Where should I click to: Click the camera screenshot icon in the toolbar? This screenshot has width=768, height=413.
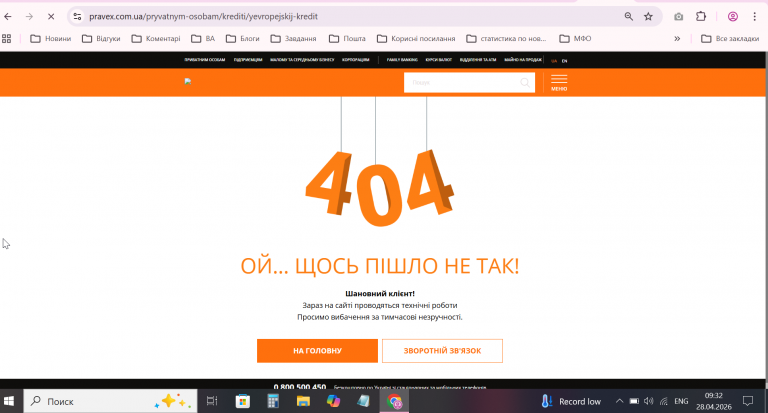678,17
